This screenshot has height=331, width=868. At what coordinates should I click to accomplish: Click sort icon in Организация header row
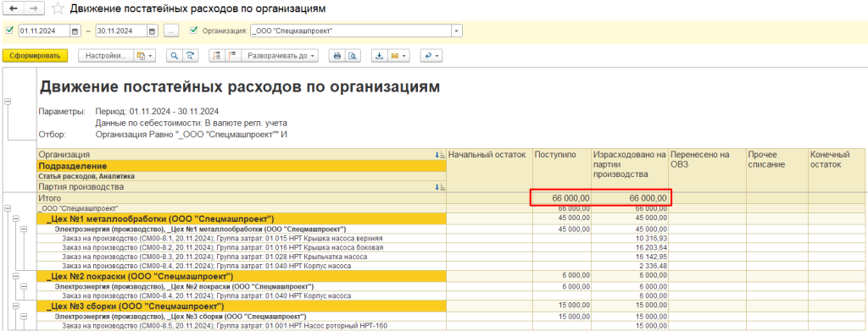pos(441,155)
